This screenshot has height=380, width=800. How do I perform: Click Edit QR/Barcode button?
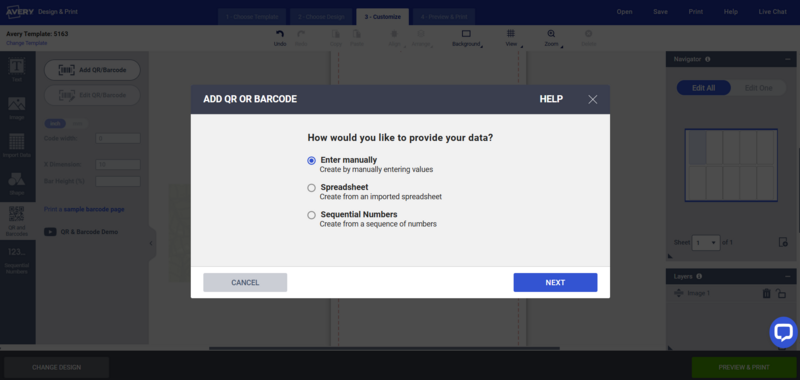point(92,95)
